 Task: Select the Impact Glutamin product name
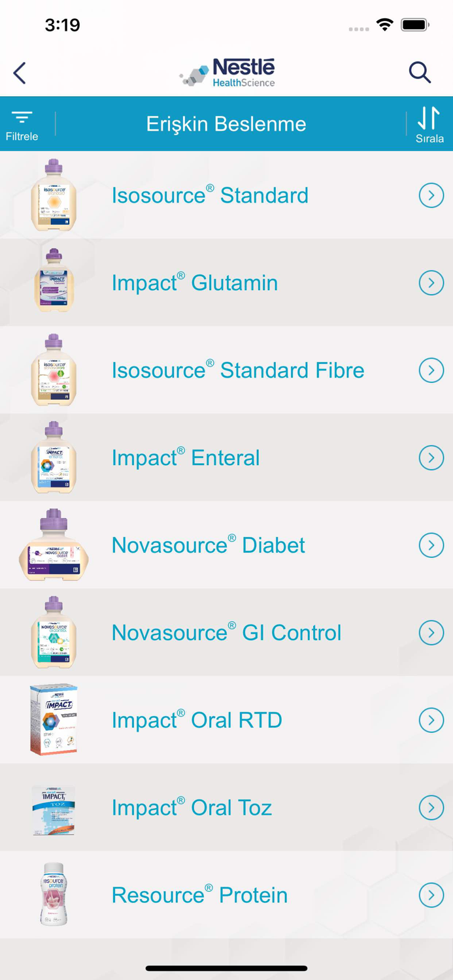click(x=194, y=283)
